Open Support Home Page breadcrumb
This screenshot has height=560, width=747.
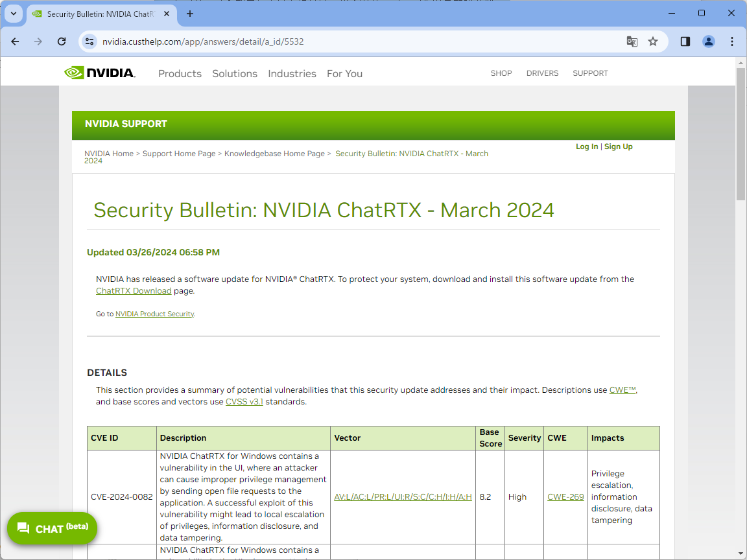[x=179, y=154]
